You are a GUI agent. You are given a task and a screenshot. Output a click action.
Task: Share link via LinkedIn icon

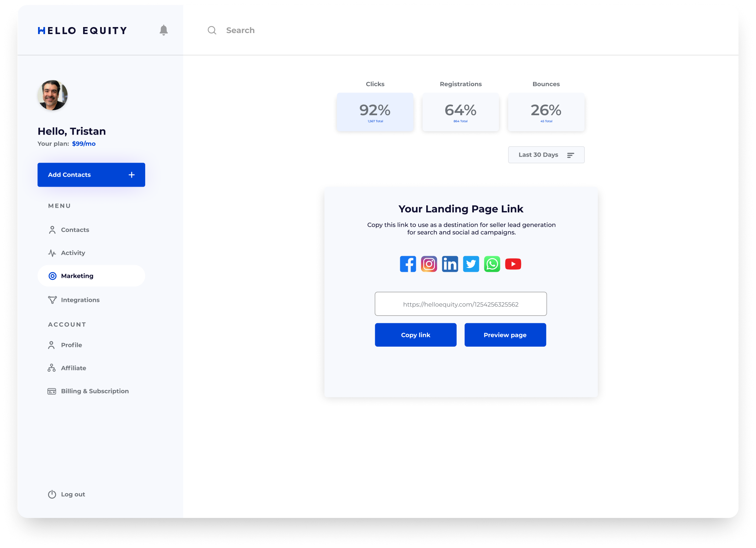pyautogui.click(x=450, y=264)
